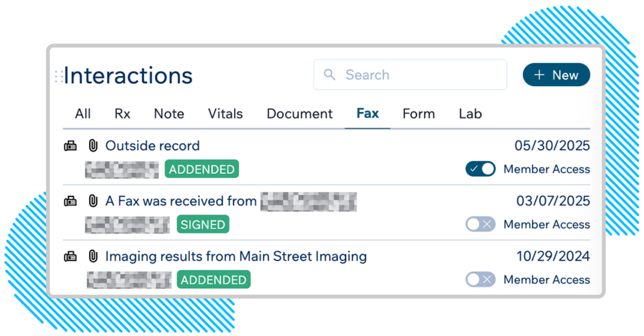Click the fax icon on the 03/07/2025 entry

pyautogui.click(x=70, y=201)
